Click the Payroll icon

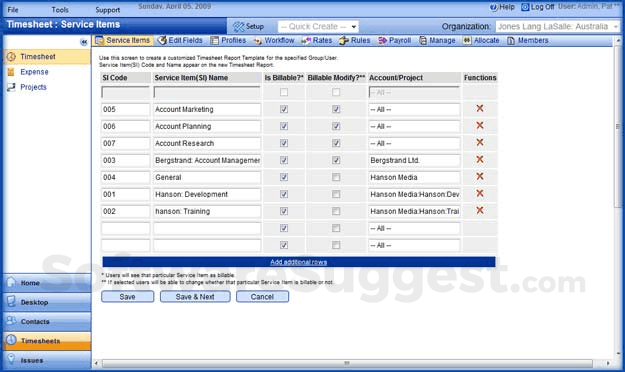382,41
